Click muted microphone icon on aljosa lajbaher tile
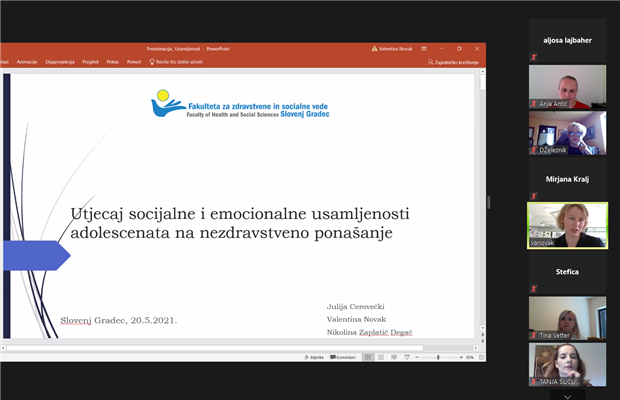The height and width of the screenshot is (400, 620). (x=534, y=57)
